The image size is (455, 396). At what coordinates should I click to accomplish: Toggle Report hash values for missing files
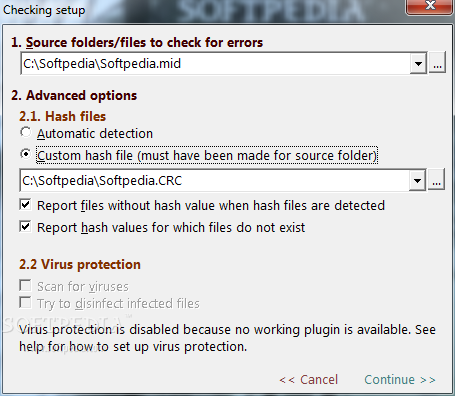click(25, 227)
